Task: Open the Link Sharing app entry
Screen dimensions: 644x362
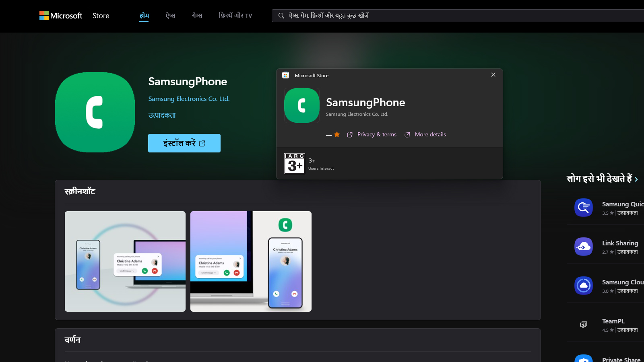Action: click(605, 247)
